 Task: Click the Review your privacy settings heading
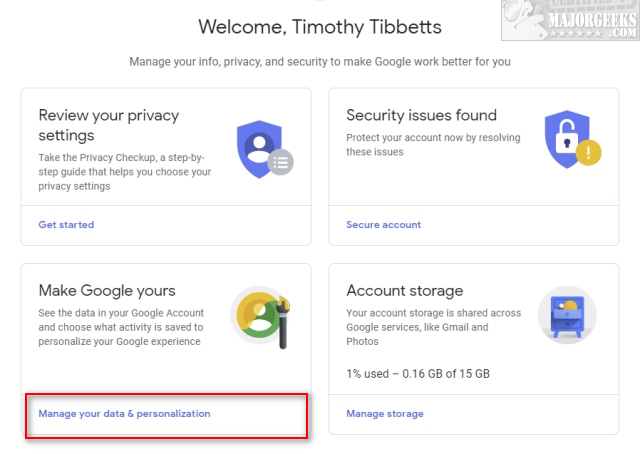point(109,125)
